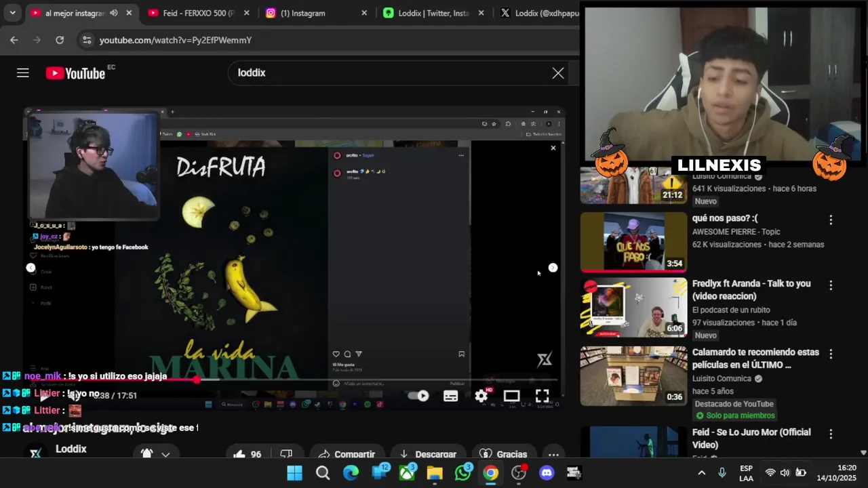Viewport: 868px width, 488px height.
Task: Switch player to theater mode
Action: [x=512, y=396]
